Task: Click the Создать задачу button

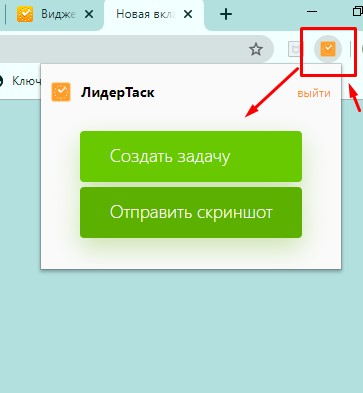Action: (191, 156)
